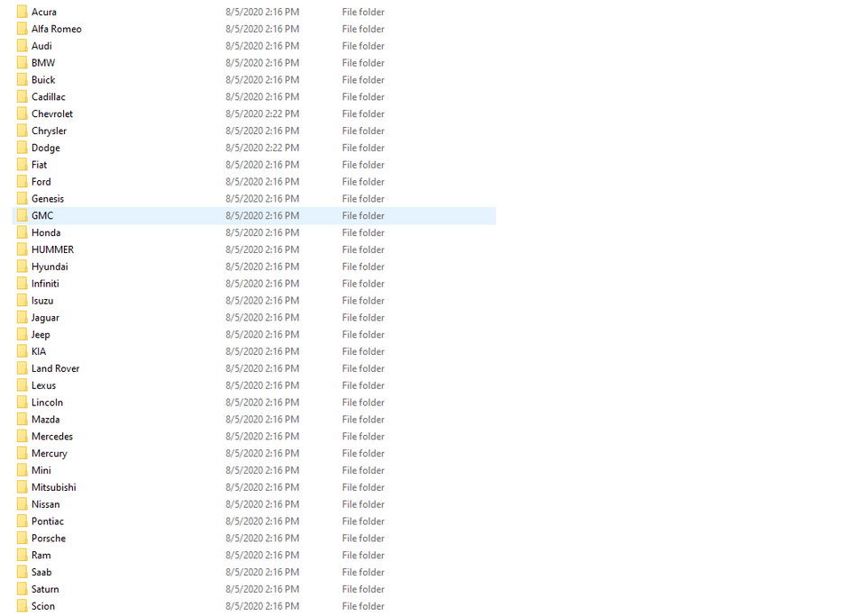855x616 pixels.
Task: Click the Scion folder name
Action: point(43,605)
